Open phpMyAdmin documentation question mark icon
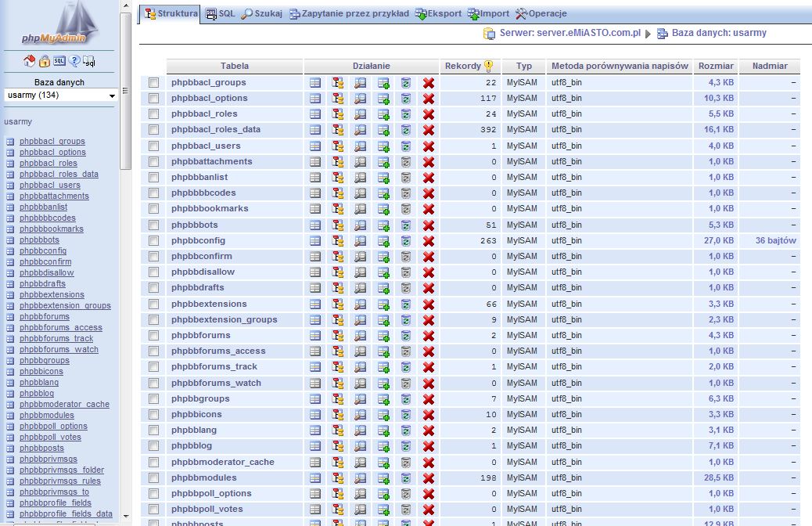812x526 pixels. 74,61
